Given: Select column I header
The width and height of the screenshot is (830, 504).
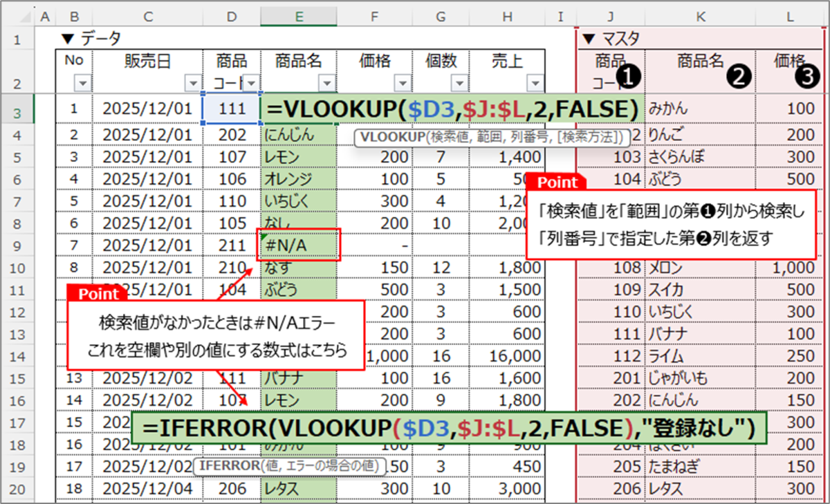Looking at the screenshot, I should tap(561, 16).
